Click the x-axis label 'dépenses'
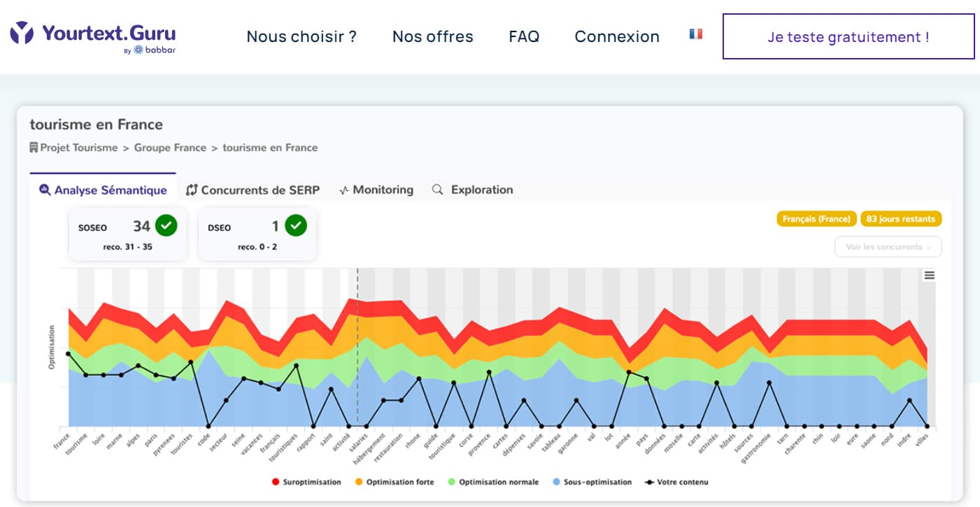This screenshot has width=980, height=507. click(x=515, y=445)
